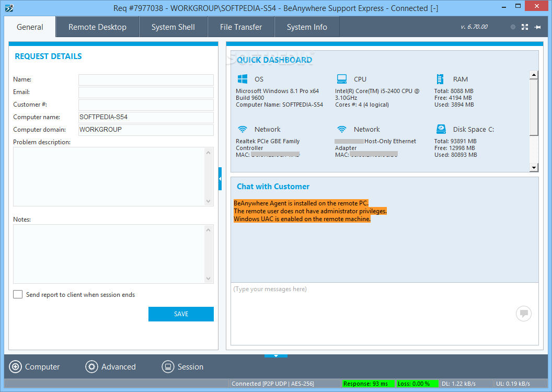The width and height of the screenshot is (552, 392).
Task: Click 'Free: 12998 MB' disk value
Action: (454, 148)
